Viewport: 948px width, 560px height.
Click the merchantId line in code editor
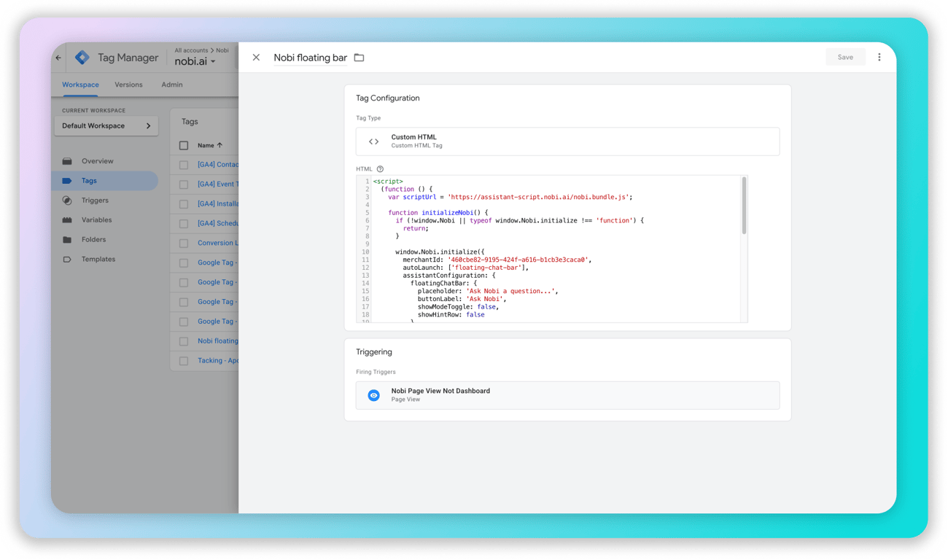coord(497,260)
